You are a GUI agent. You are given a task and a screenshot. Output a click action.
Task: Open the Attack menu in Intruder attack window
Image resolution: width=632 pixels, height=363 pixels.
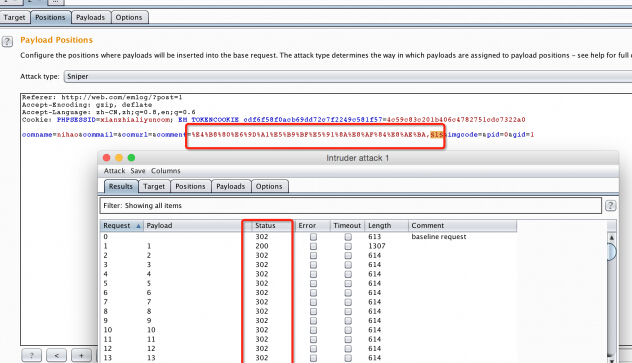[114, 171]
